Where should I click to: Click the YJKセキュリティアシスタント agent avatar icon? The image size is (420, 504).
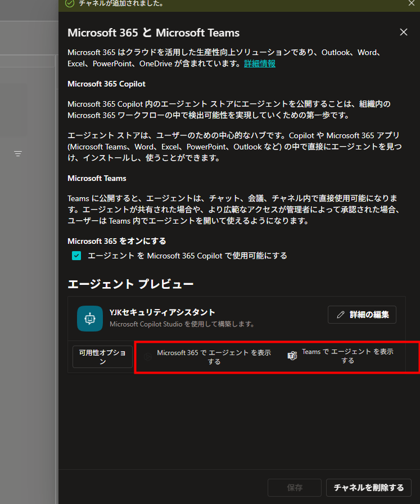[x=90, y=319]
